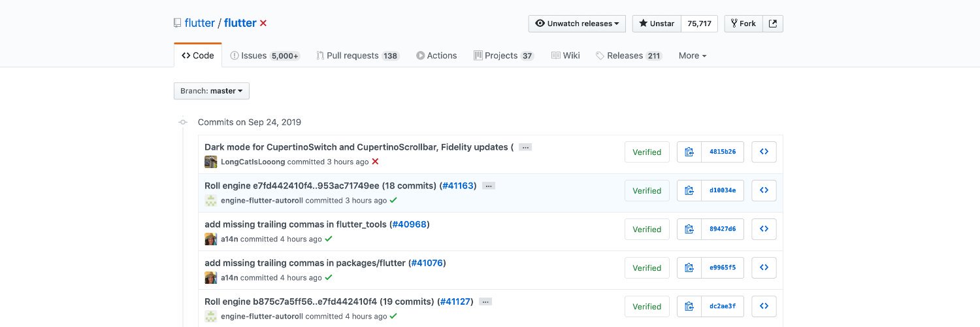
Task: Browse repository at commit dc2ae3f
Action: coord(764,306)
